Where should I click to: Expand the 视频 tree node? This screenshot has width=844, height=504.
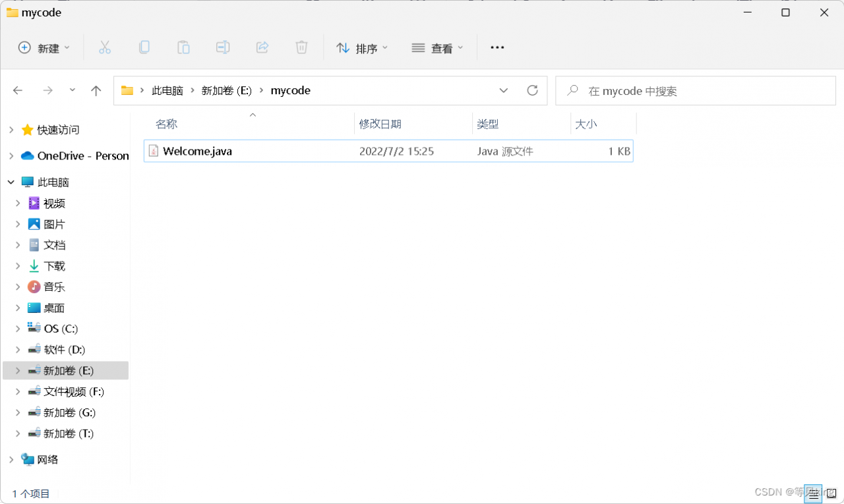tap(18, 203)
